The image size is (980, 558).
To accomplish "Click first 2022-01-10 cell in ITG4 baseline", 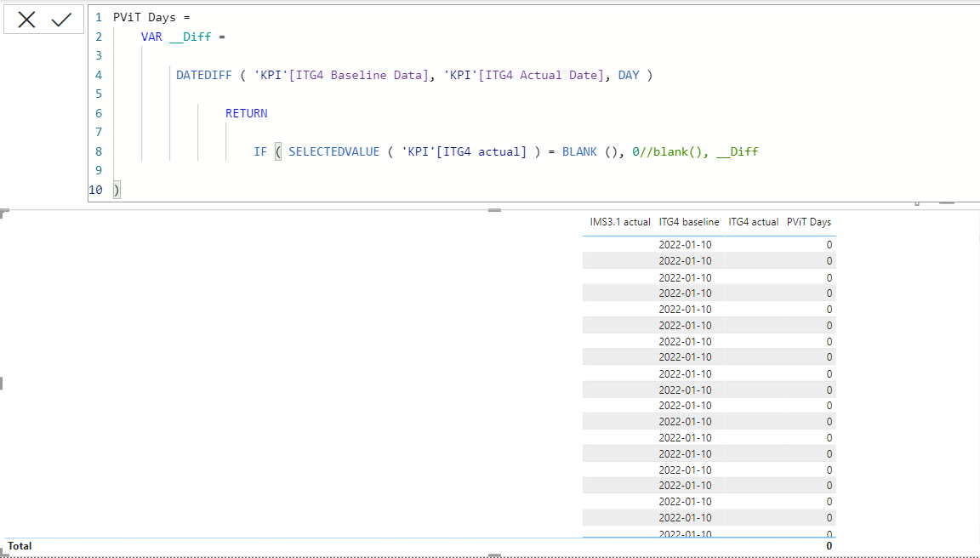I will (685, 244).
